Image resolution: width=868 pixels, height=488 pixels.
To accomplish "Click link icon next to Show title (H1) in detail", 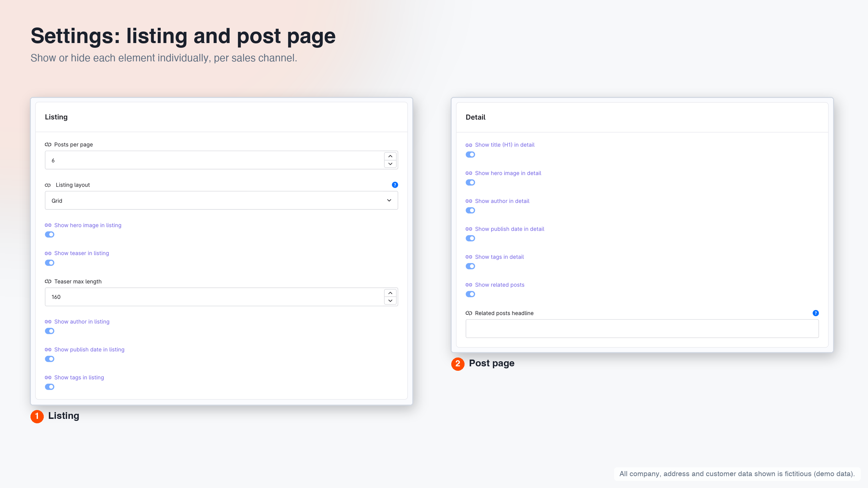I will 469,145.
